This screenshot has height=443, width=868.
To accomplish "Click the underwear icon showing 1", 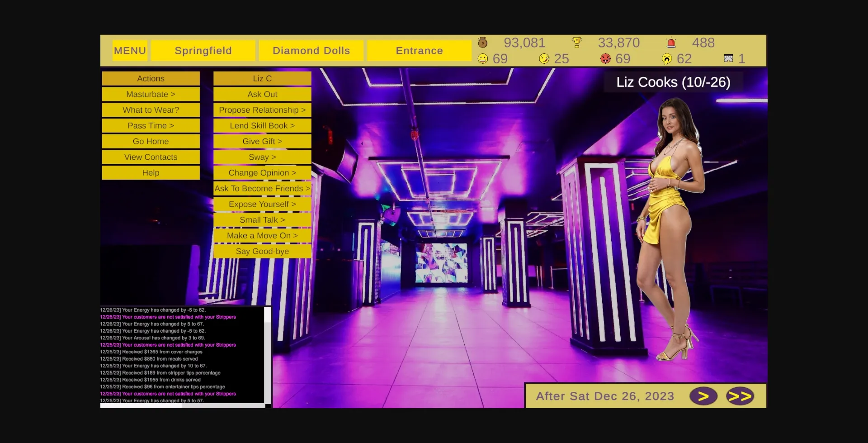I will click(x=728, y=58).
